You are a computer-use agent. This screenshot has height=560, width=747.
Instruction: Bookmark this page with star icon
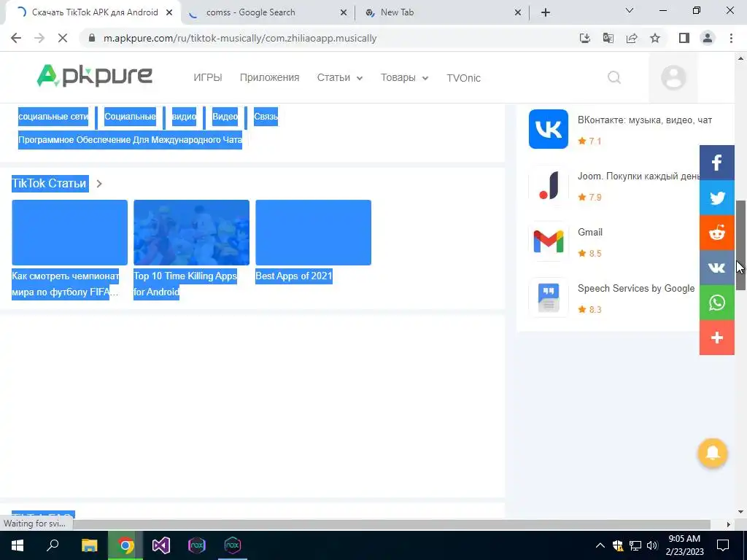(655, 38)
